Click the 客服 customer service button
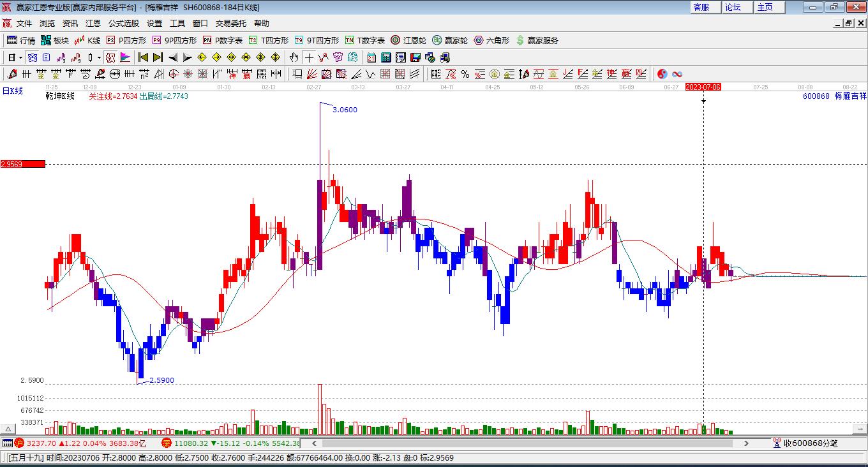Screen dimensions: 868x467 coord(701,7)
